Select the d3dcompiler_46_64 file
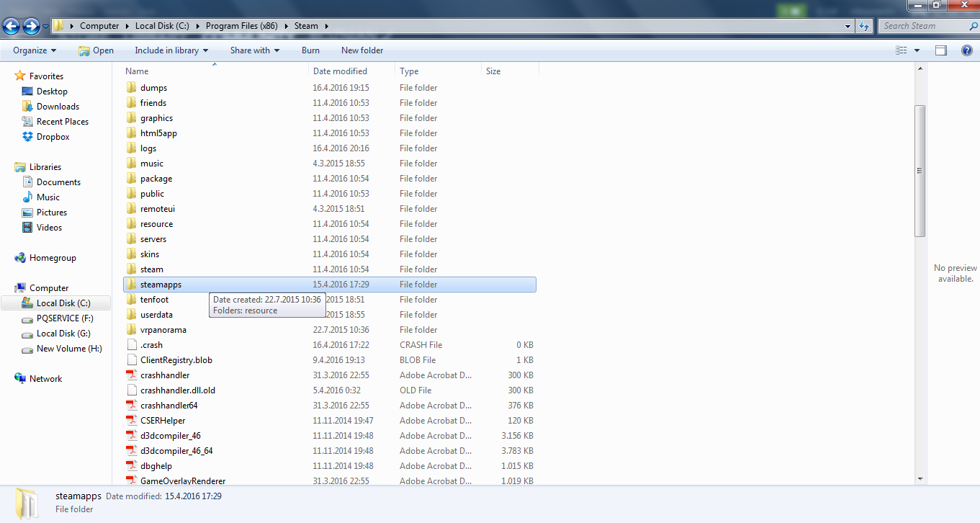 (x=329, y=451)
